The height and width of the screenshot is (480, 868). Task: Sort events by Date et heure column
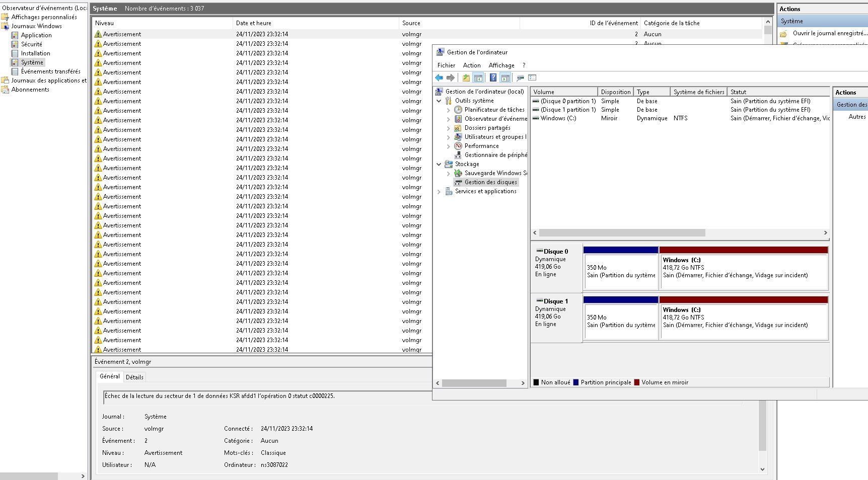(x=254, y=23)
